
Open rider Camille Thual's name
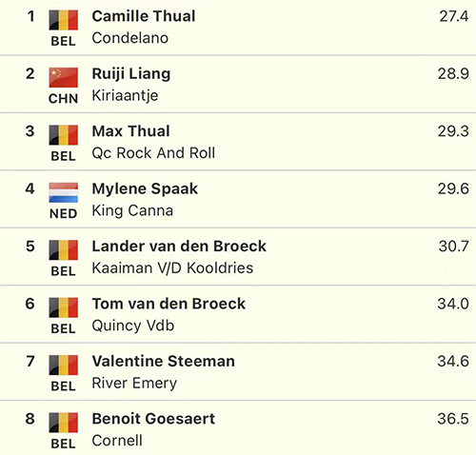[x=144, y=16]
